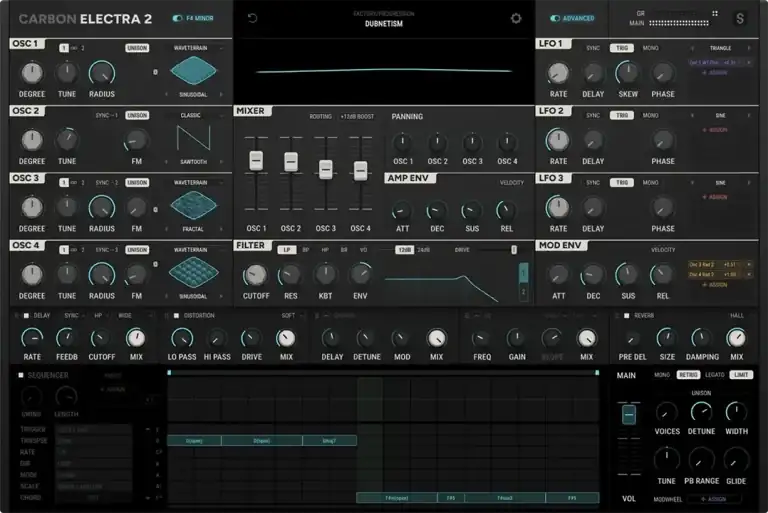This screenshot has height=513, width=768.
Task: Click the Reverb Size knob
Action: tap(667, 338)
